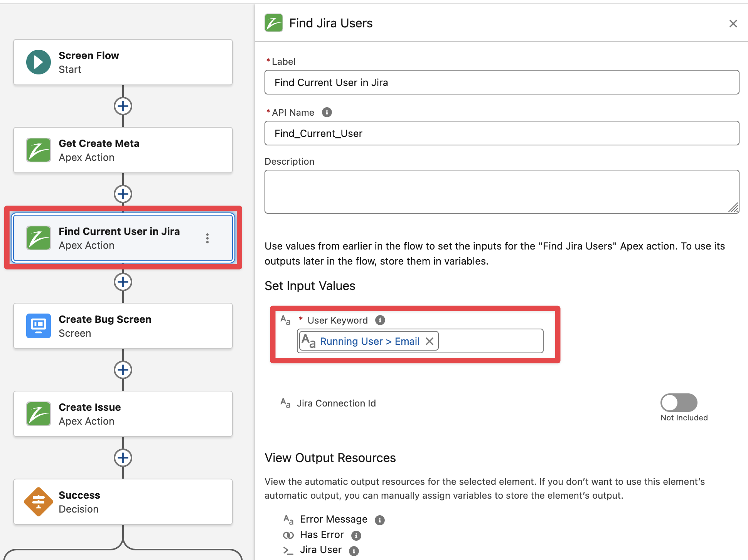
Task: Open the Find Current User element options menu
Action: point(207,238)
